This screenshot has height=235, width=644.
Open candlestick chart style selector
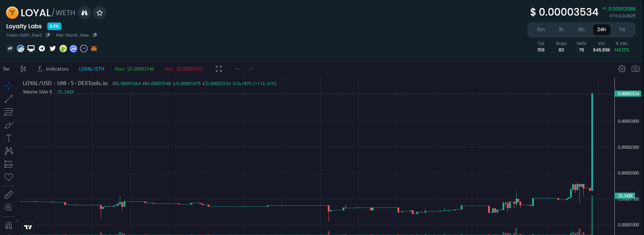23,69
